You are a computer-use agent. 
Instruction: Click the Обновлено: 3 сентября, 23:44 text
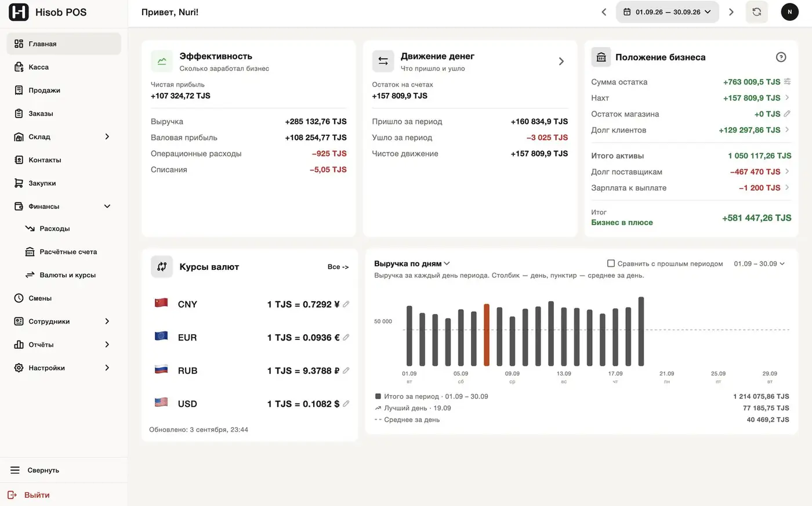(198, 429)
